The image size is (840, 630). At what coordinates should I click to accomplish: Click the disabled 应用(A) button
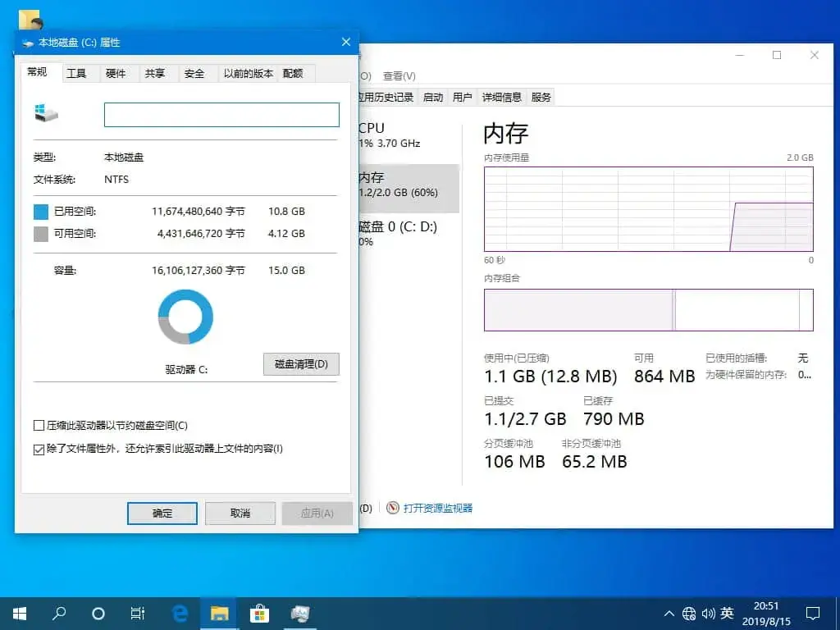point(317,514)
